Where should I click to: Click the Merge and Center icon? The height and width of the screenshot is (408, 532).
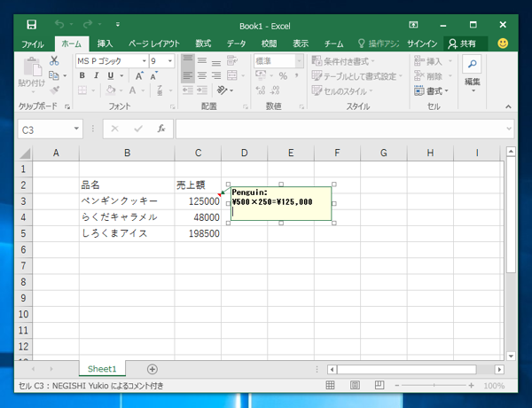[x=232, y=75]
